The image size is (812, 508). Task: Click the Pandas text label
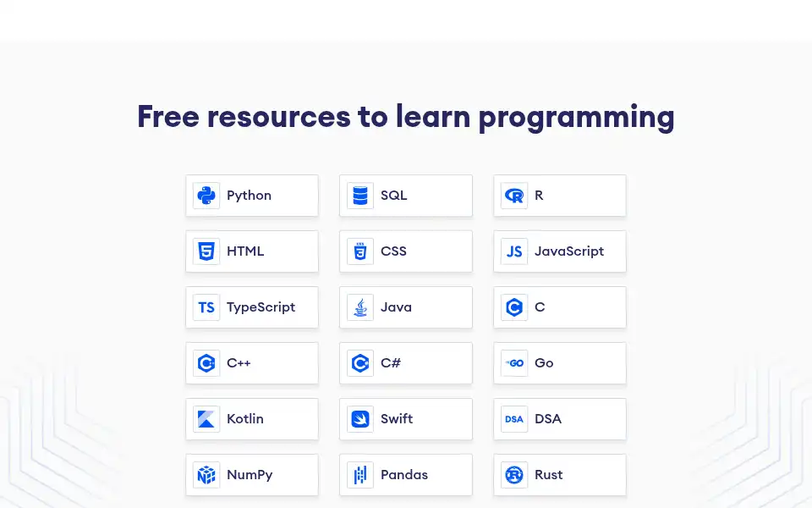(404, 475)
